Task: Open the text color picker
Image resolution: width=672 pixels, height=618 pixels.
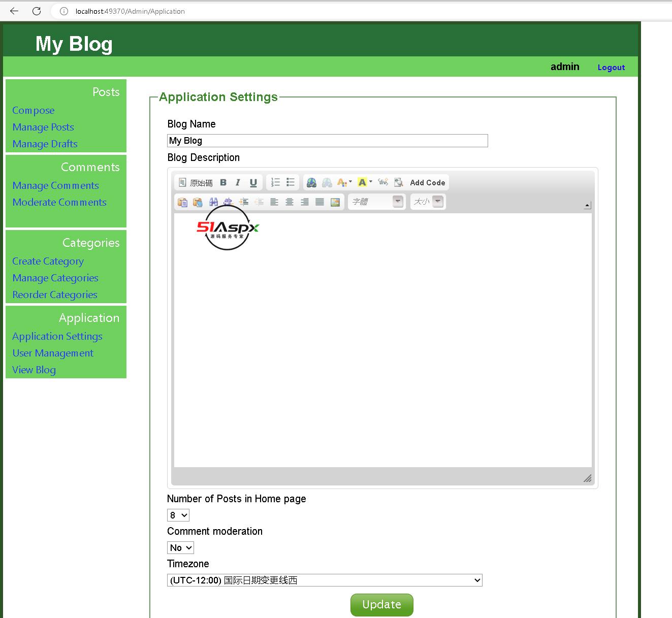Action: point(344,183)
